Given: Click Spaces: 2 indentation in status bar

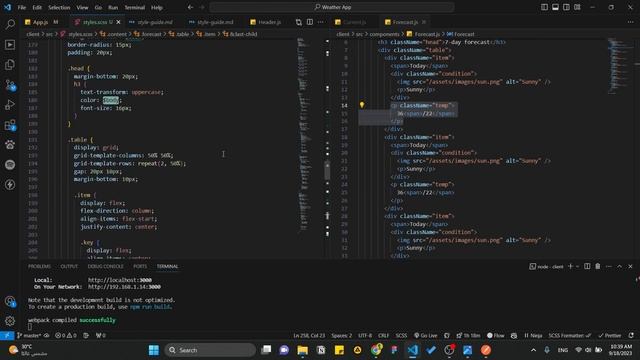Looking at the screenshot, I should [x=342, y=336].
